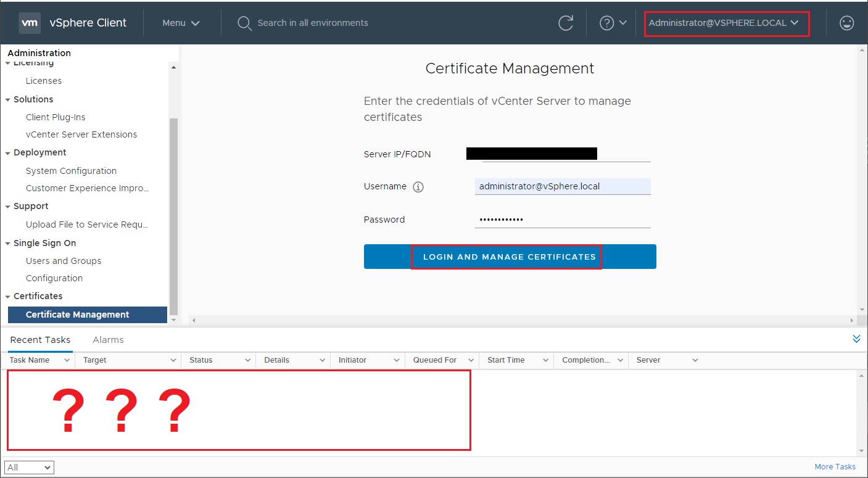Click Login and Manage Certificates button
The image size is (868, 478).
click(510, 257)
